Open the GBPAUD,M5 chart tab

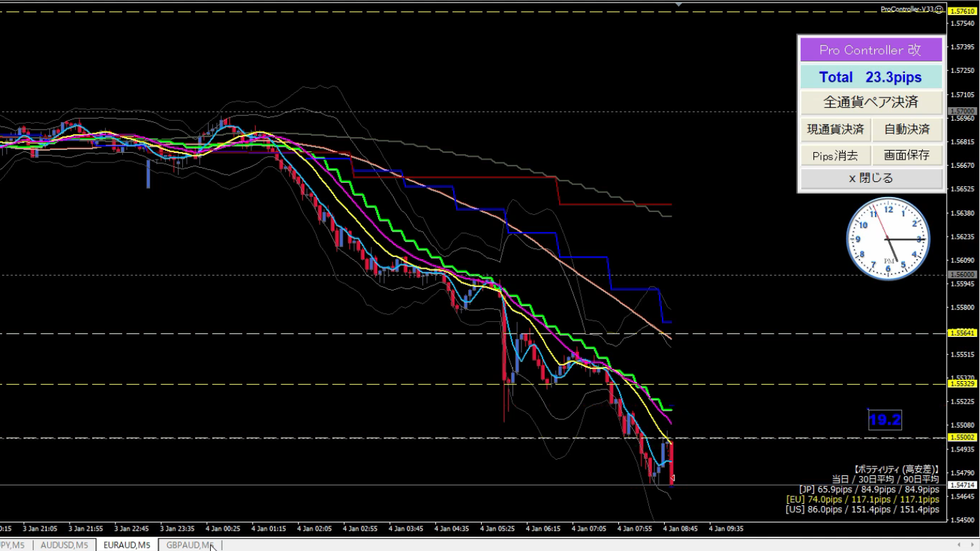(190, 545)
